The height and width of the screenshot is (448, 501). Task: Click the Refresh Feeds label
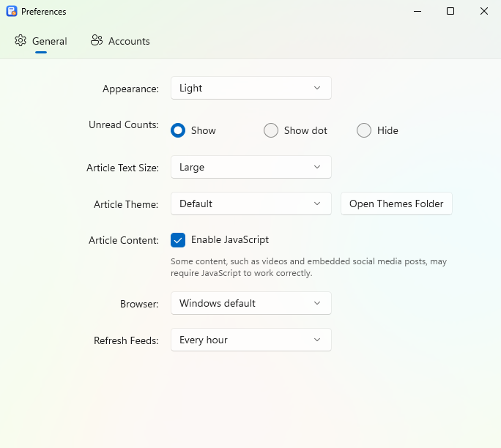coord(126,340)
